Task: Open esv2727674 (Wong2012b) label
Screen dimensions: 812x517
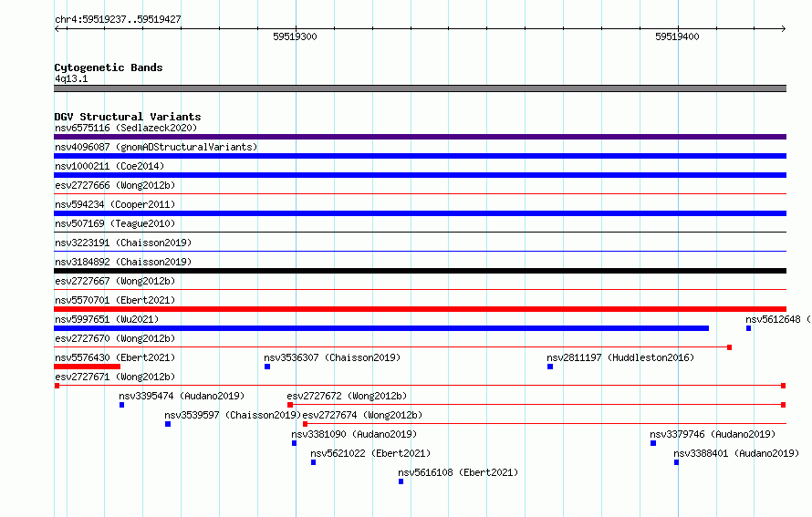Action: coord(362,415)
